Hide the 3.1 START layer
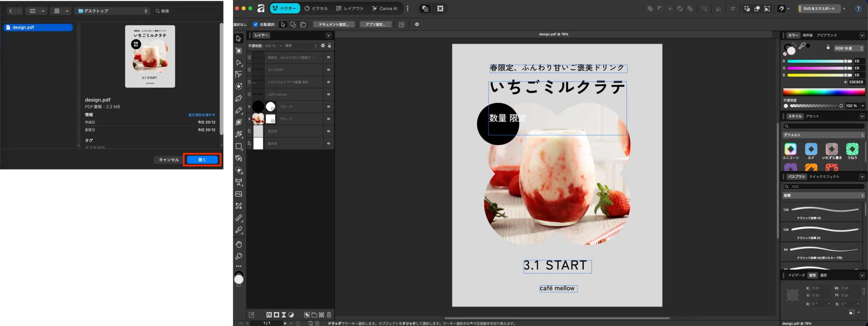Screen dimensions: 868x326 (329, 70)
